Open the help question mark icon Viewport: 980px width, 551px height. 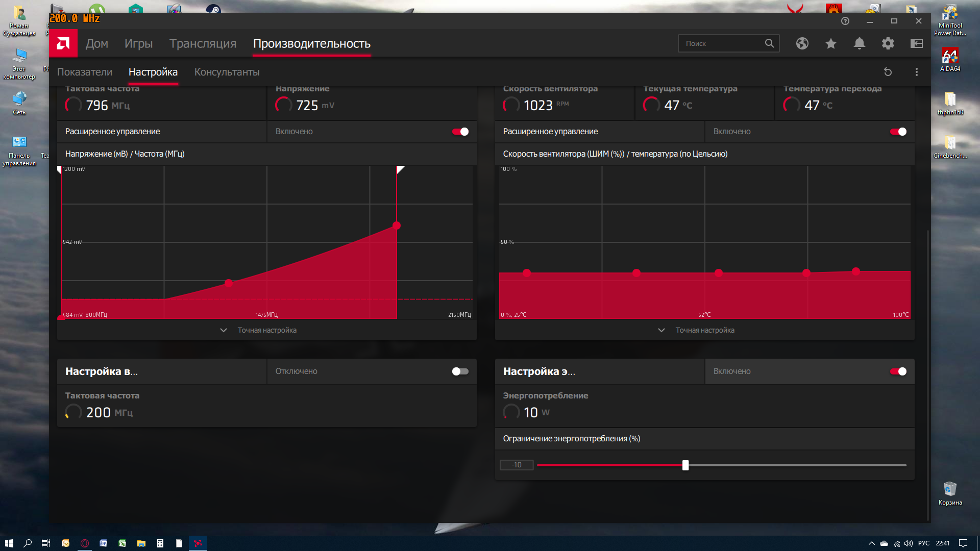845,21
